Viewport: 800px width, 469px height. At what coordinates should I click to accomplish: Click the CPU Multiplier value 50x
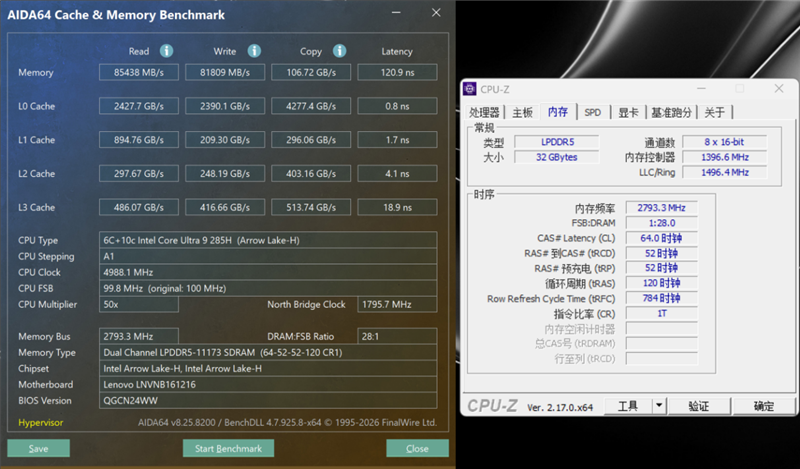pos(139,304)
